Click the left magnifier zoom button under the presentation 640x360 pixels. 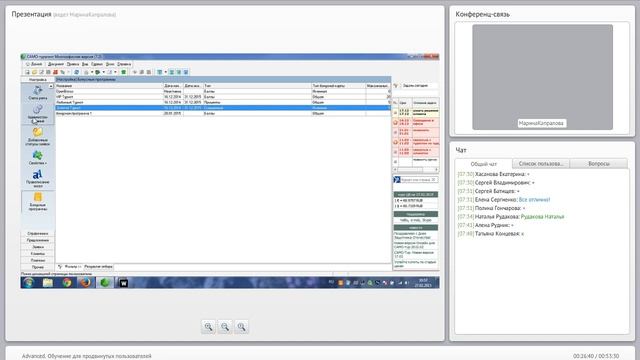208,327
